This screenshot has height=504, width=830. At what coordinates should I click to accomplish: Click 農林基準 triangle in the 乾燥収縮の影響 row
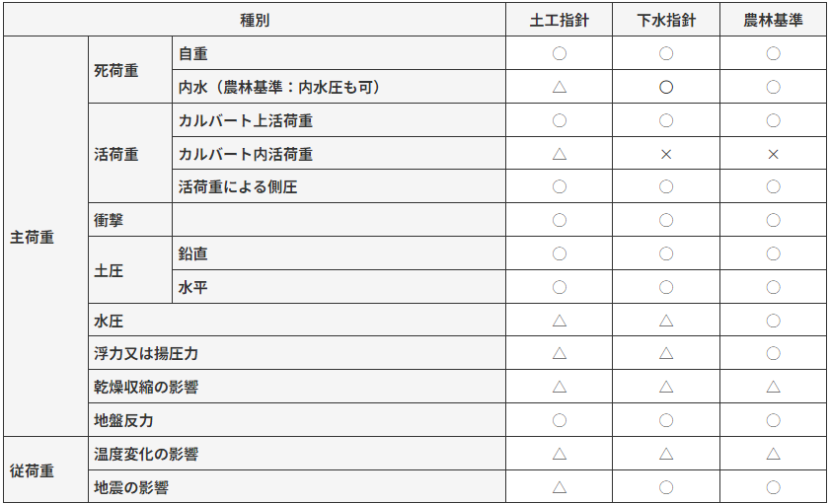click(x=773, y=387)
